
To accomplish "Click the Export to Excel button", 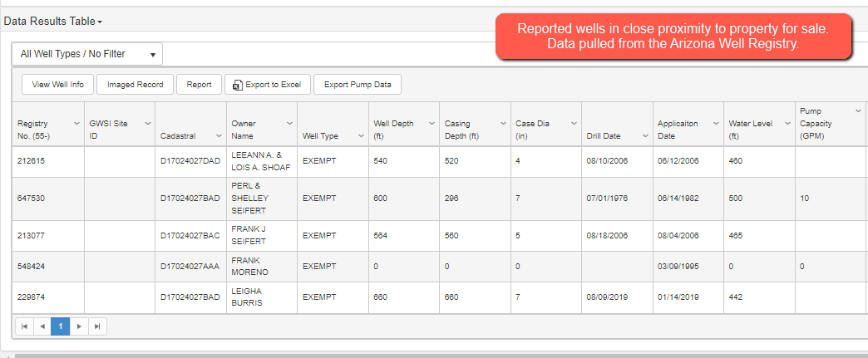I will [268, 85].
